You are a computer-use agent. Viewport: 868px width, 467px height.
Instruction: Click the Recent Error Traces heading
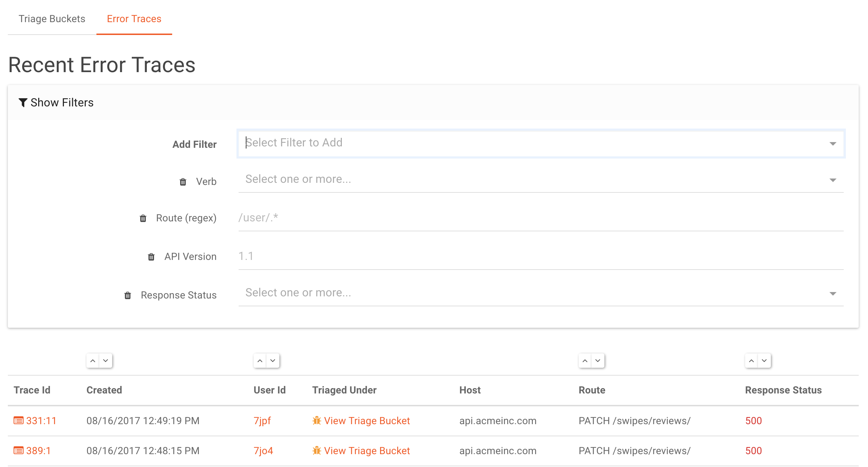pos(102,65)
